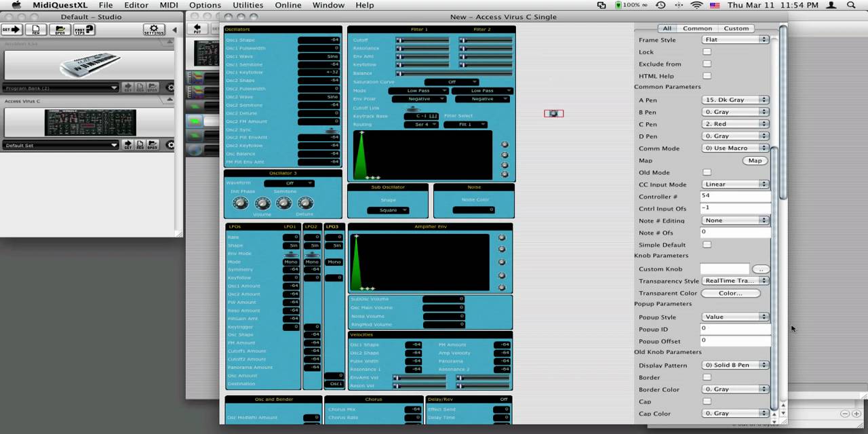This screenshot has height=434, width=868.
Task: Adjust the Filter 1 Cutoff slider
Action: point(422,41)
